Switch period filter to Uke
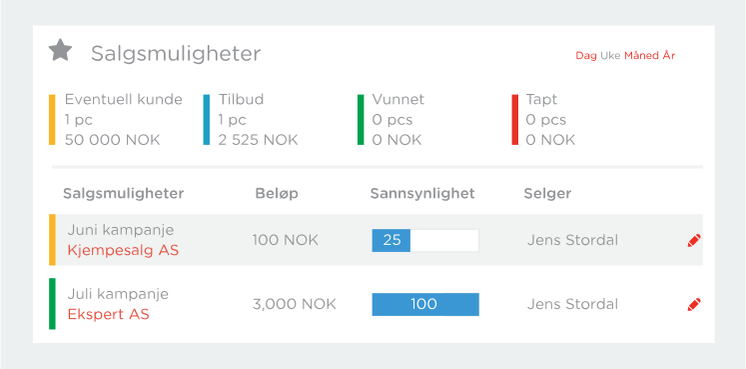This screenshot has height=369, width=746. pos(610,56)
